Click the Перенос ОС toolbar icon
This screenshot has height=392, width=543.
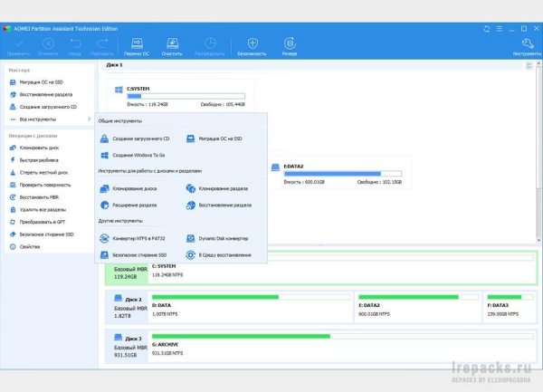click(x=137, y=47)
